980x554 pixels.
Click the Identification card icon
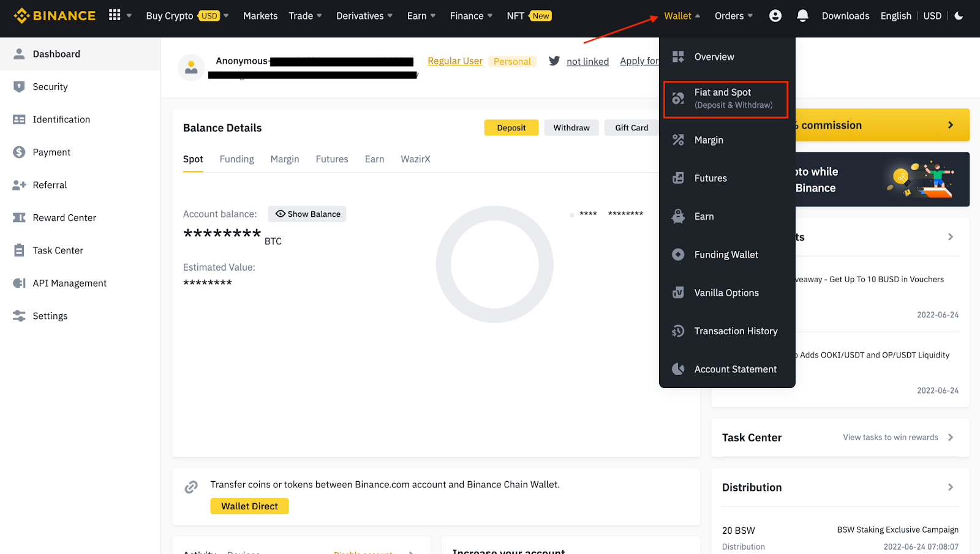pos(19,119)
